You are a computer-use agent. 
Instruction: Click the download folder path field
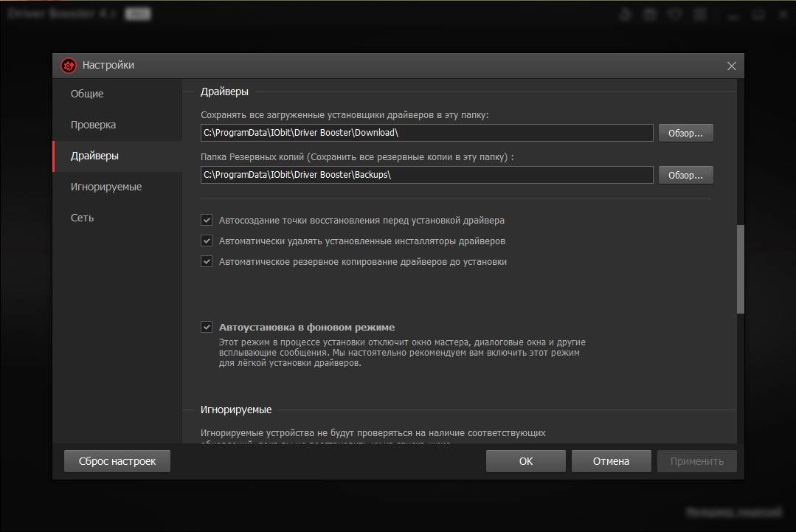click(427, 133)
